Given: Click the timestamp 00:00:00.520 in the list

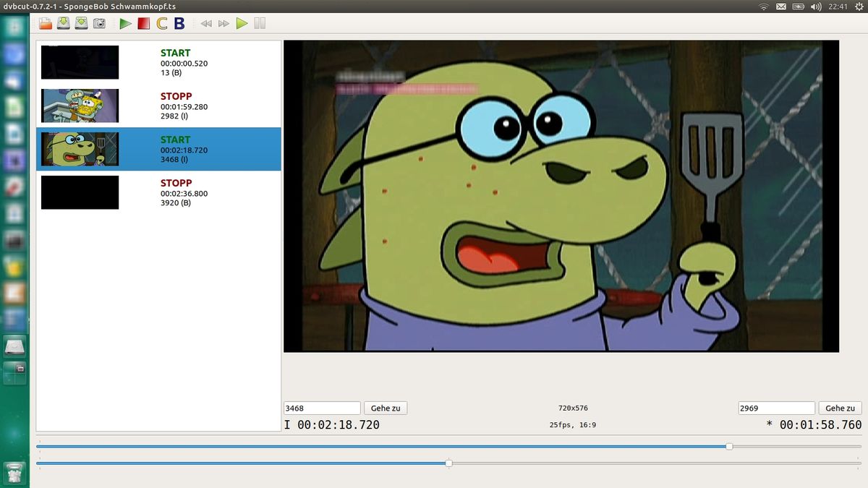Looking at the screenshot, I should pos(184,64).
